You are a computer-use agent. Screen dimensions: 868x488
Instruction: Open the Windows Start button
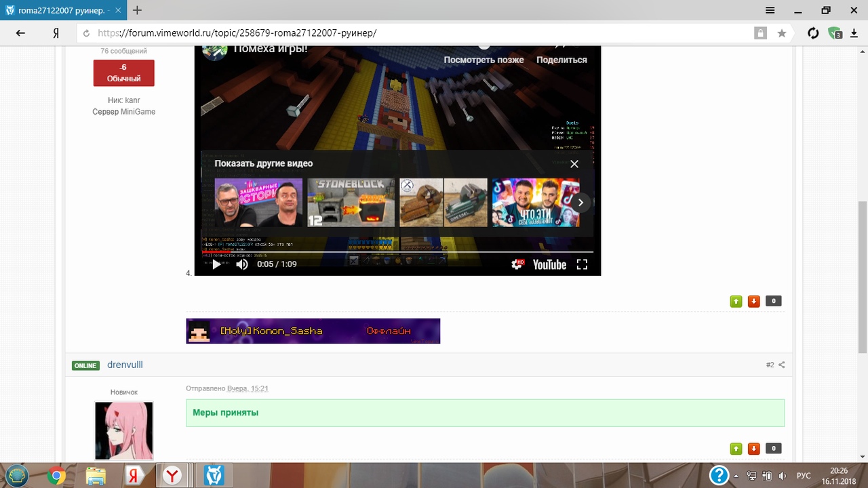tap(16, 475)
